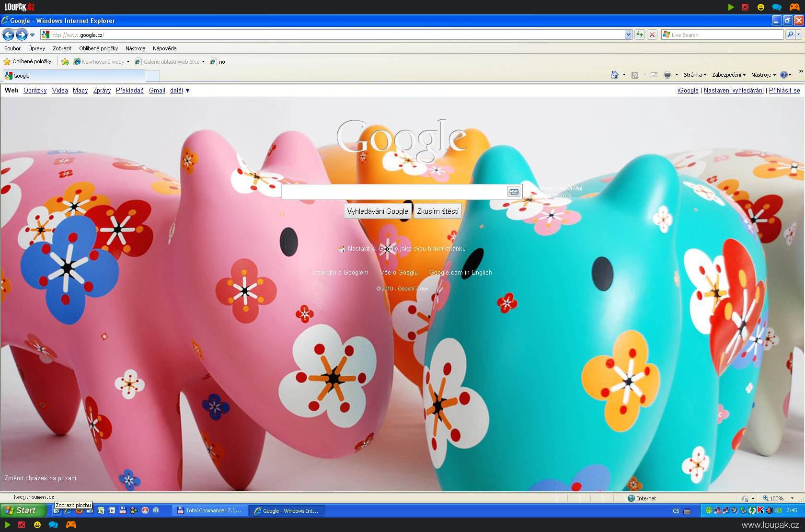Open the Nástroje menu in the menu bar
The image size is (805, 532).
[135, 48]
